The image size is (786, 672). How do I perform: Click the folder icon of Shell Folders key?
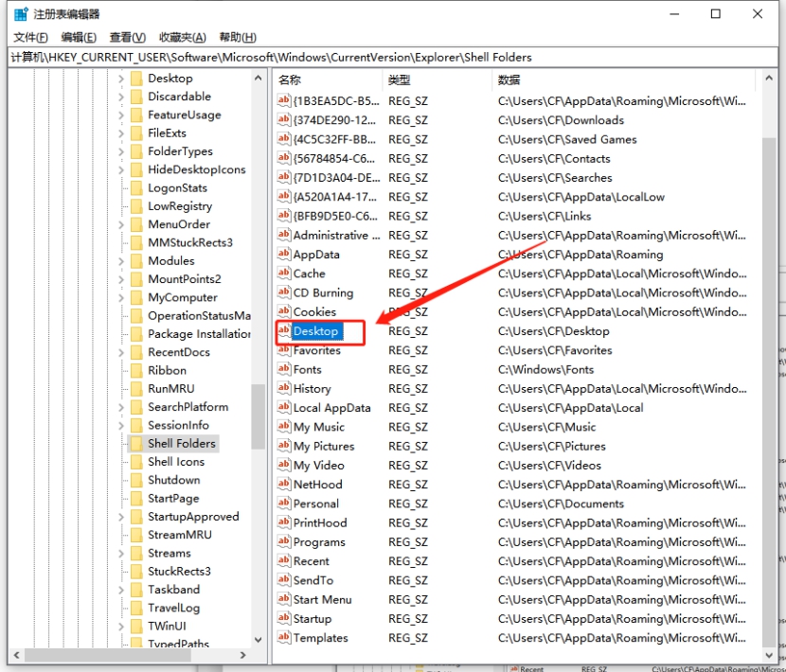pos(136,443)
